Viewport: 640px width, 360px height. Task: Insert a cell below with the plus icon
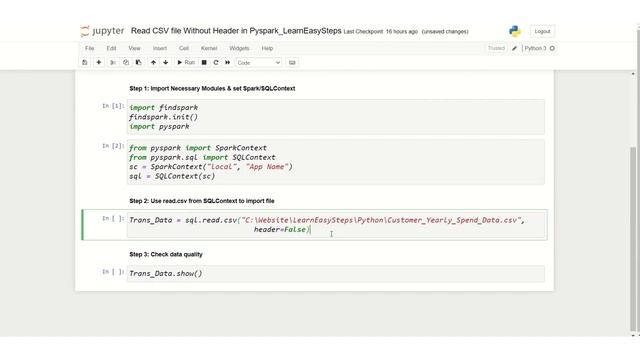click(x=99, y=62)
